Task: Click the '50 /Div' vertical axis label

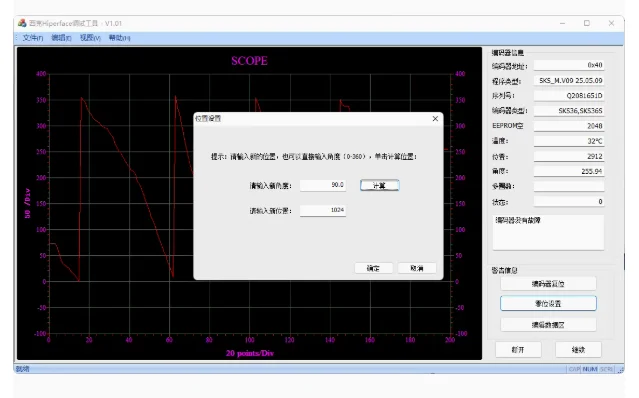Action: (x=27, y=203)
